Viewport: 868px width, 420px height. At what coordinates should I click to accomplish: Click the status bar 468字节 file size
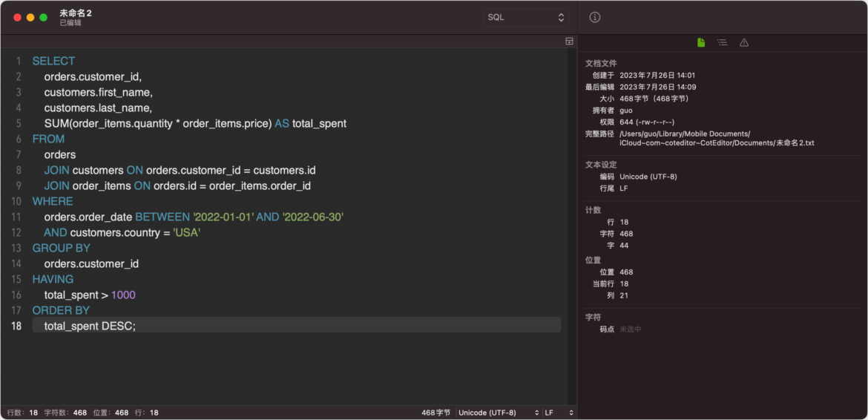point(435,413)
